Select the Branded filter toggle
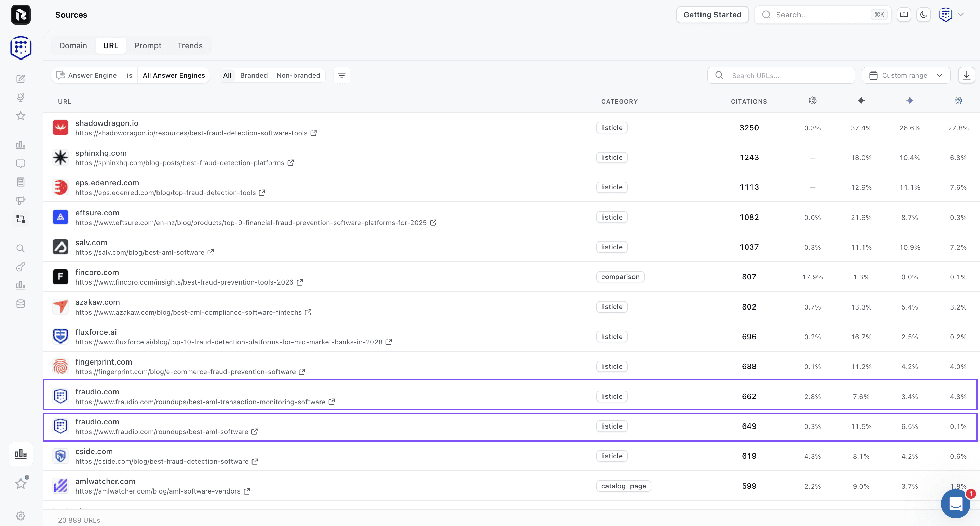 [254, 76]
